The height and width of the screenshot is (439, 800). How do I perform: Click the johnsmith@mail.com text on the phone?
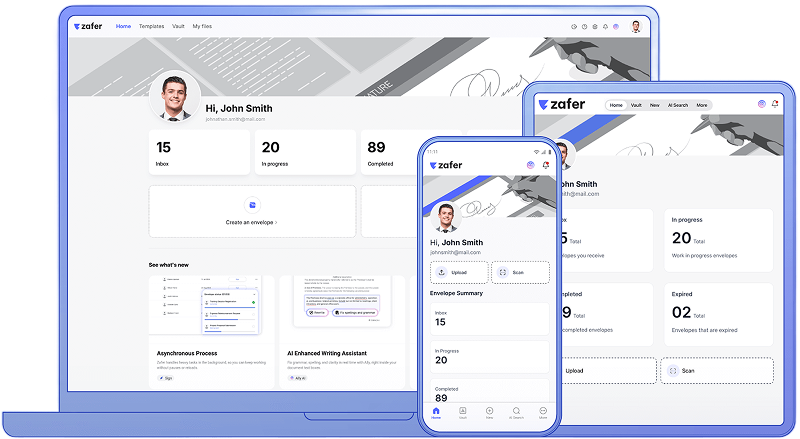tap(455, 252)
